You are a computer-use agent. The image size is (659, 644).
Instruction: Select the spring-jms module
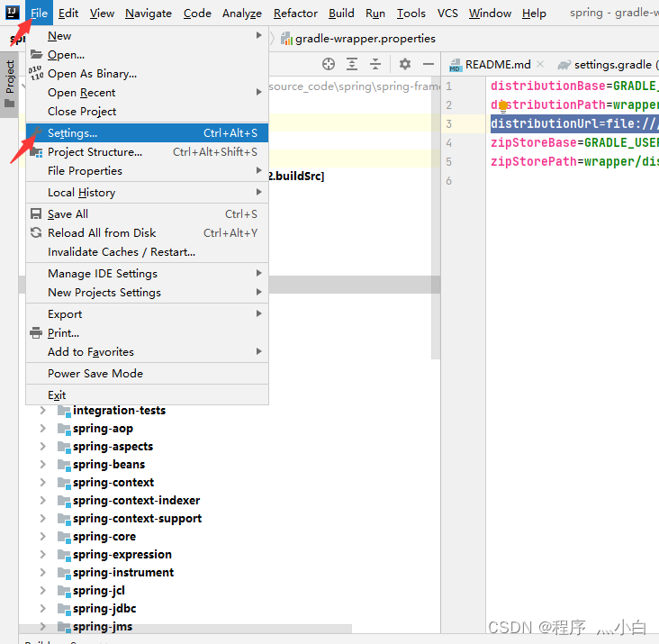tap(102, 627)
